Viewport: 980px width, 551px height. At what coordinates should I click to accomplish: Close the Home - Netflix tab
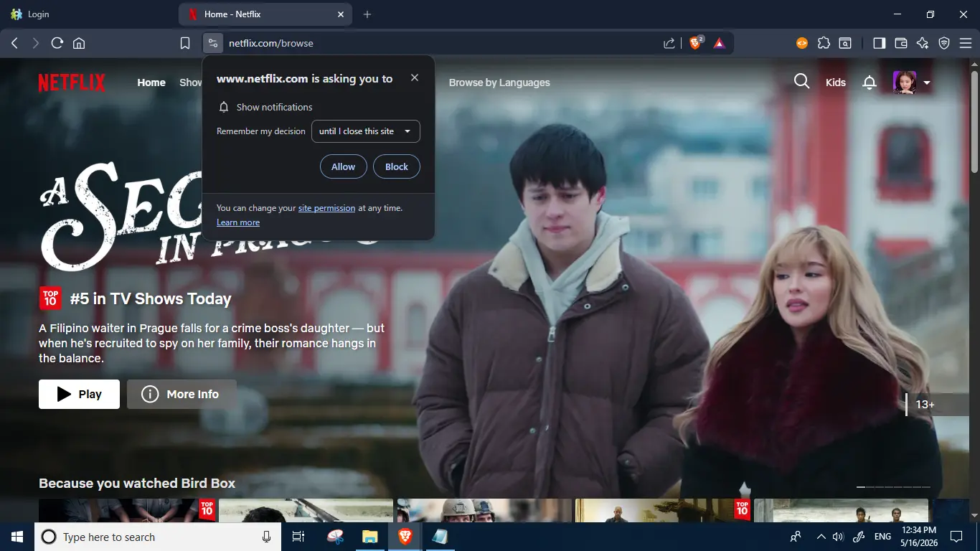(340, 14)
